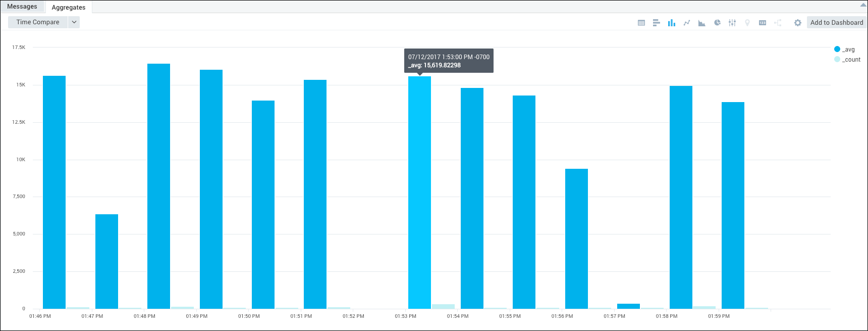Open the Messages tab

[x=22, y=7]
